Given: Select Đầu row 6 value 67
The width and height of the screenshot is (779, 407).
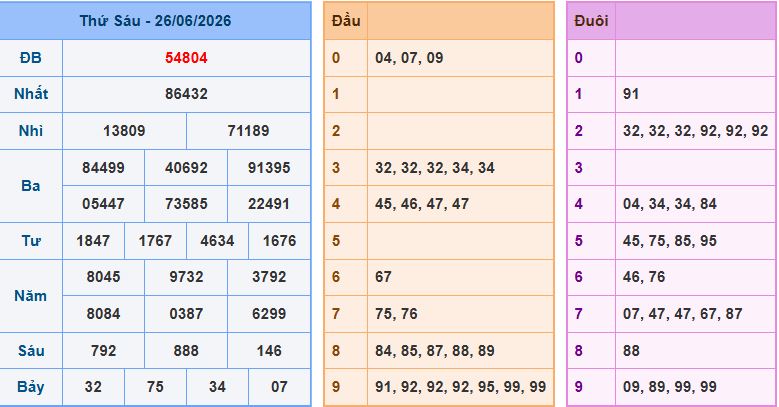Looking at the screenshot, I should click(x=384, y=277).
